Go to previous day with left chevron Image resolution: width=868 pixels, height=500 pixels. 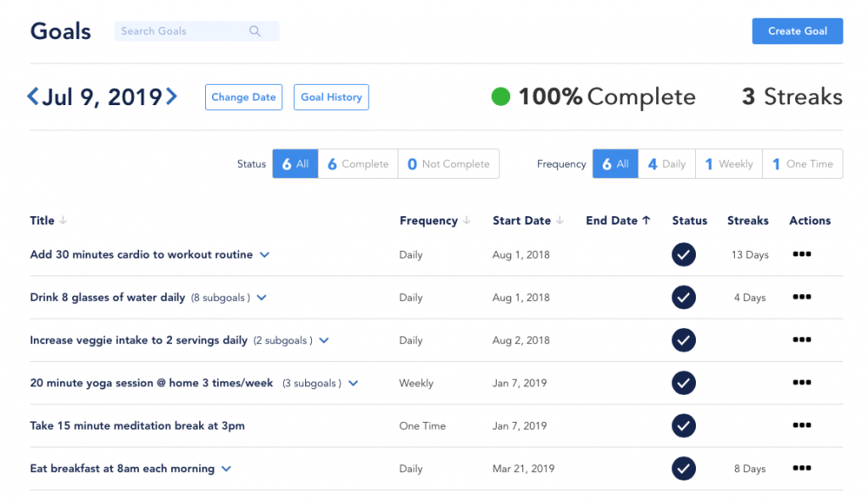[x=33, y=97]
